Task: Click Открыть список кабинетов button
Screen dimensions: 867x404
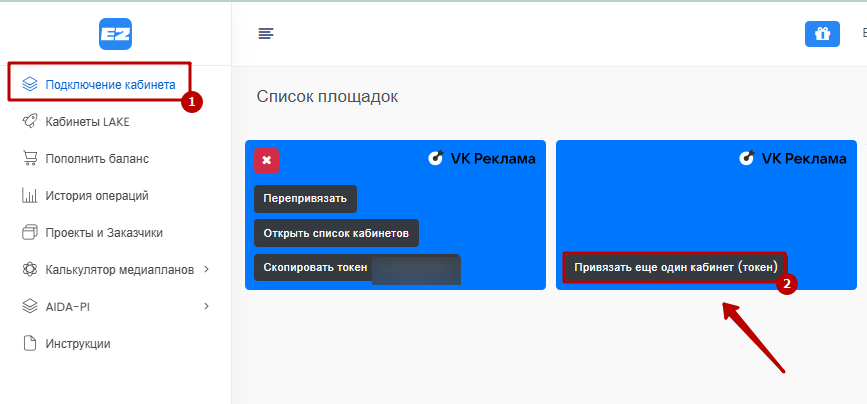Action: (336, 233)
